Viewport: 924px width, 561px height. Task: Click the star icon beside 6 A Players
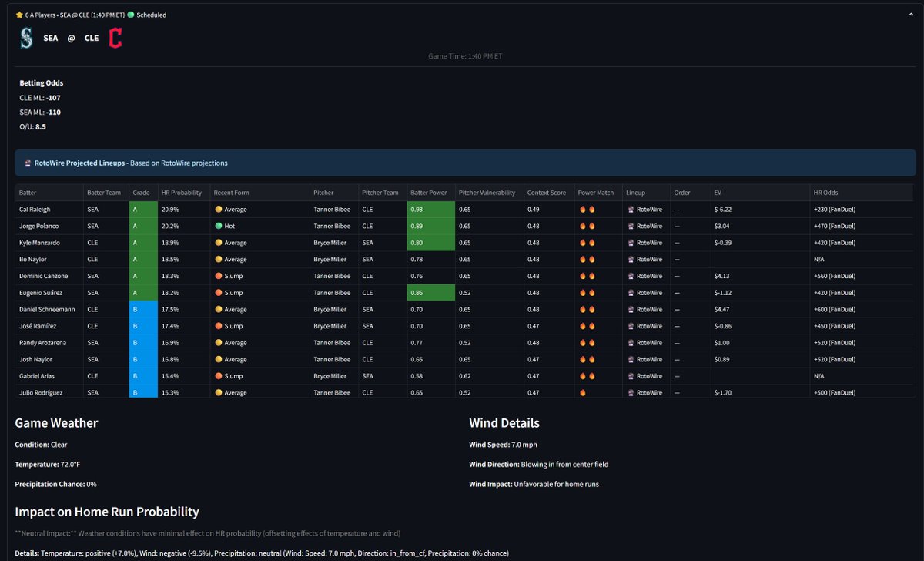pos(19,15)
